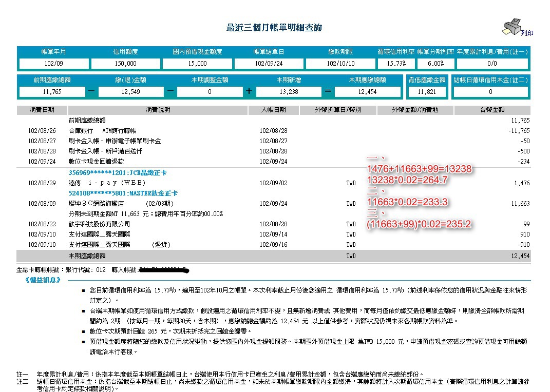The width and height of the screenshot is (550, 392).
Task: Select the 帳單分期利率 value 6.00%
Action: click(435, 64)
